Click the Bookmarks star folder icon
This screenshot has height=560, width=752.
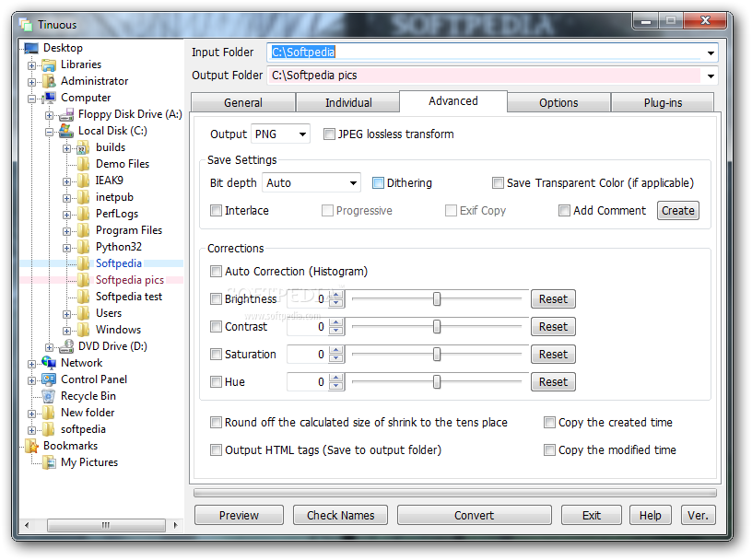coord(31,446)
